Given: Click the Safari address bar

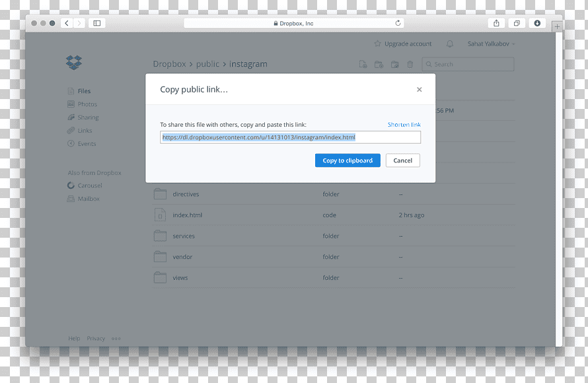Looking at the screenshot, I should pos(293,23).
